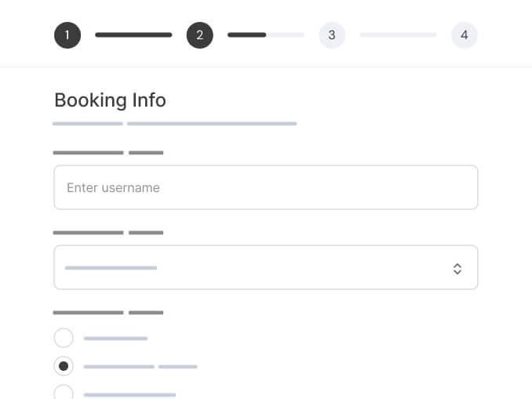The width and height of the screenshot is (532, 399).
Task: Click the label above the username field
Action: pos(107,153)
